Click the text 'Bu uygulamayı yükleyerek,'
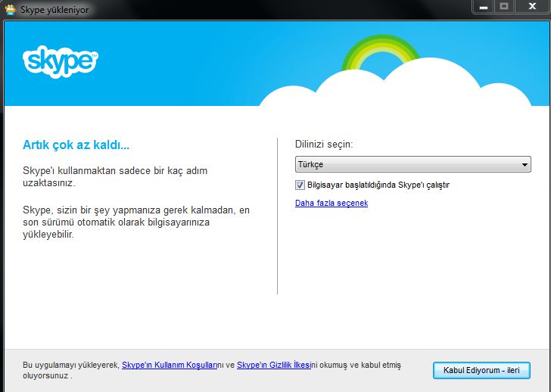Viewport: 551px width, 392px height. click(x=71, y=365)
